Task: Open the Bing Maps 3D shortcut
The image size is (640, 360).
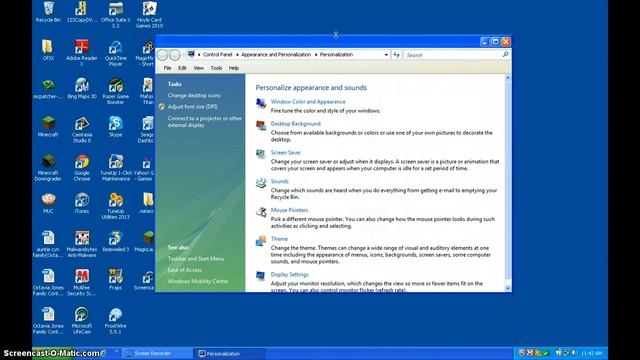Action: pos(82,88)
